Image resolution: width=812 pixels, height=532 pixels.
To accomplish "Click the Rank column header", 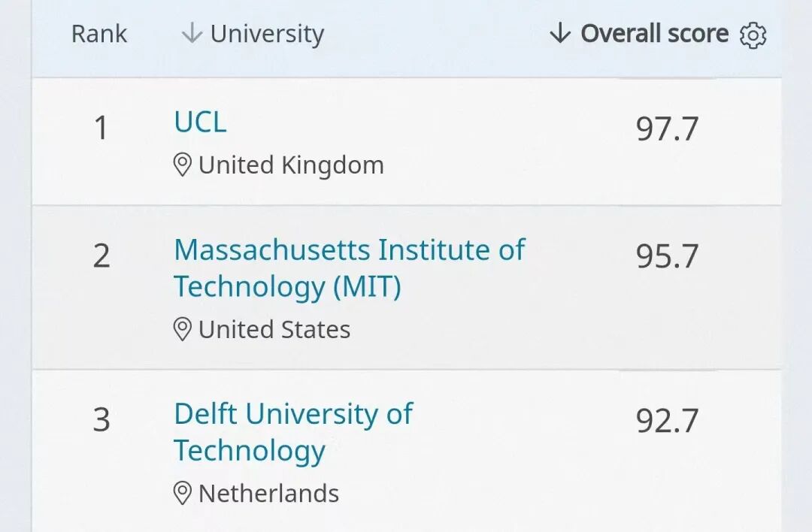I will (99, 34).
